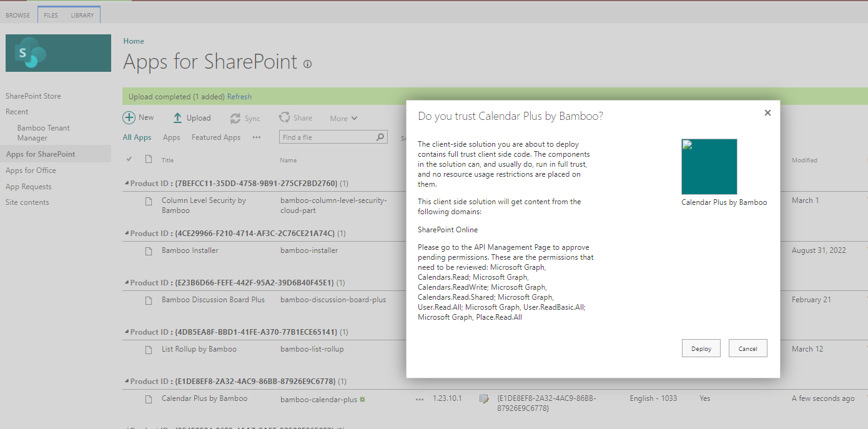
Task: Open the Column Level Security by Bamboo title
Action: tap(204, 205)
